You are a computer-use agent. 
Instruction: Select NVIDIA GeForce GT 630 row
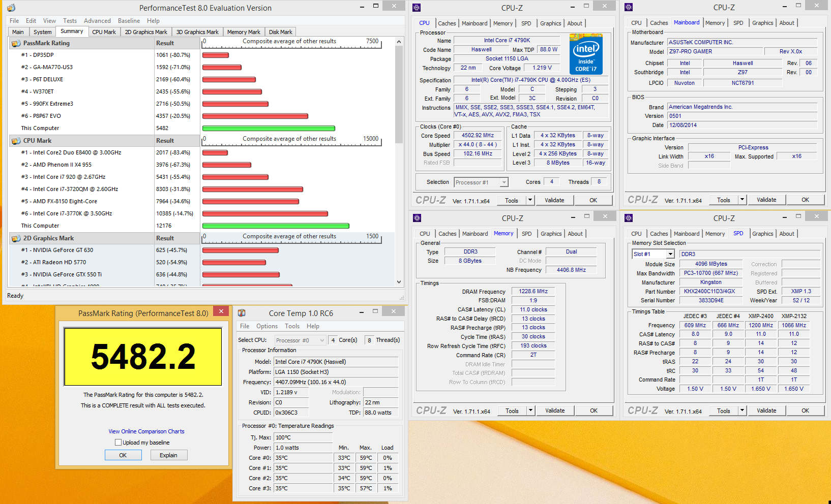[x=105, y=250]
